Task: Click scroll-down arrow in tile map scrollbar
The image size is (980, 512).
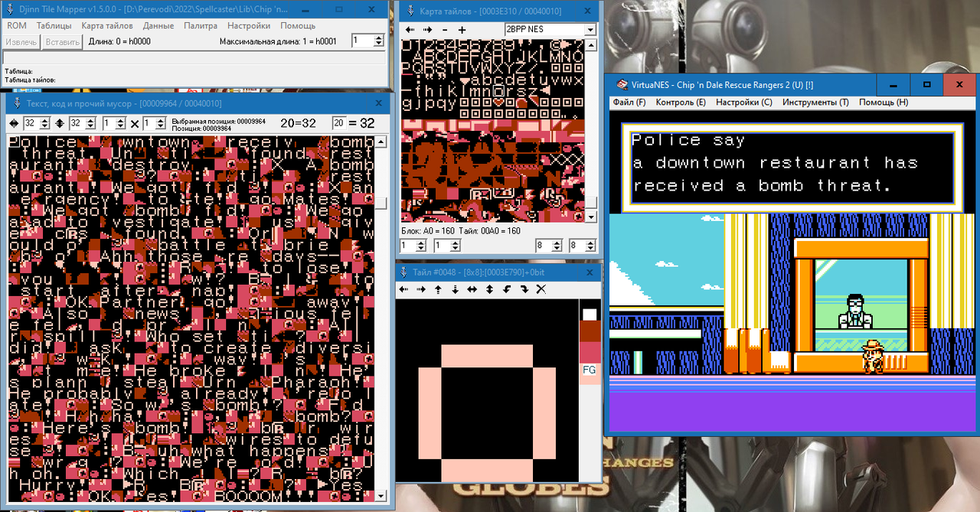Action: (590, 217)
